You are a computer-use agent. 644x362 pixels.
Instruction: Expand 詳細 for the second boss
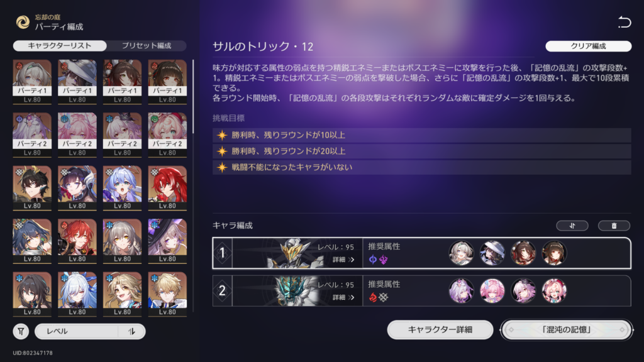coord(343,297)
